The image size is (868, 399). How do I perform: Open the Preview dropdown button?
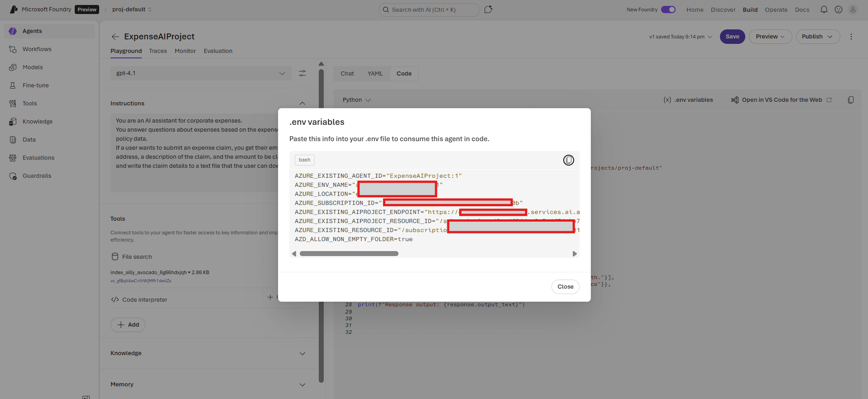770,37
